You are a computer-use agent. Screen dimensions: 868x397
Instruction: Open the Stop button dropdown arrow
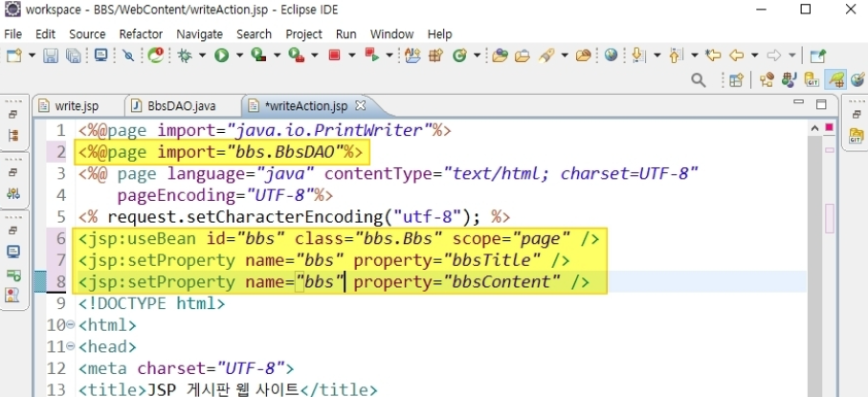(351, 55)
